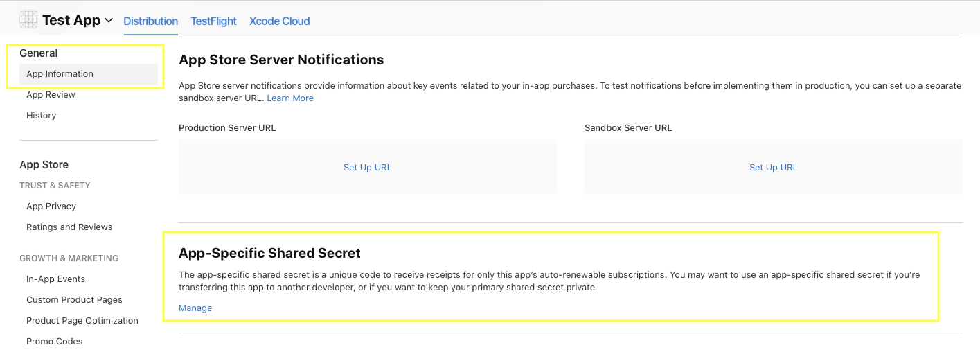Switch to the Distribution tab
The width and height of the screenshot is (980, 352).
(x=151, y=21)
